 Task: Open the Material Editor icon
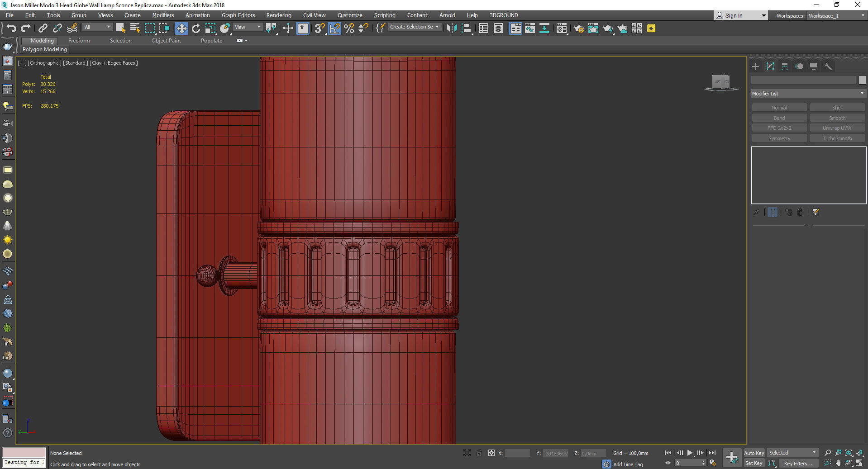click(561, 28)
